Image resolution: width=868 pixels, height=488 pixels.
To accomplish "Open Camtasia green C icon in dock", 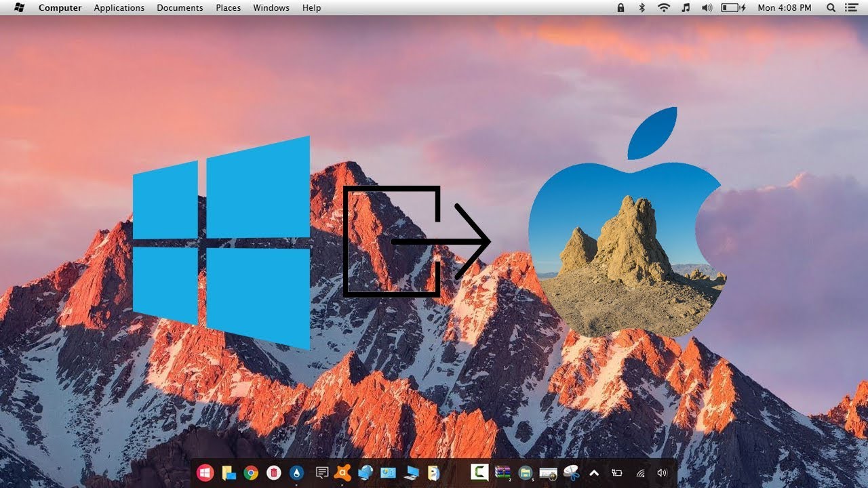I will point(480,472).
